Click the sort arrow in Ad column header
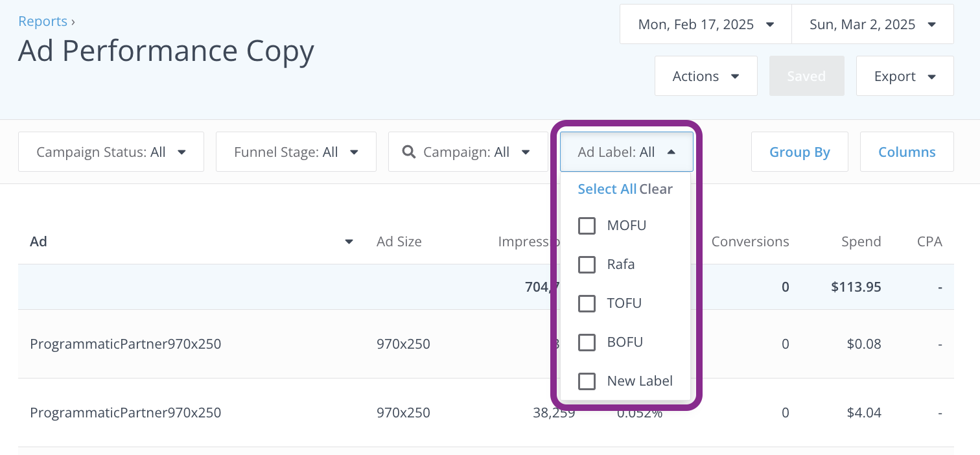 point(349,242)
